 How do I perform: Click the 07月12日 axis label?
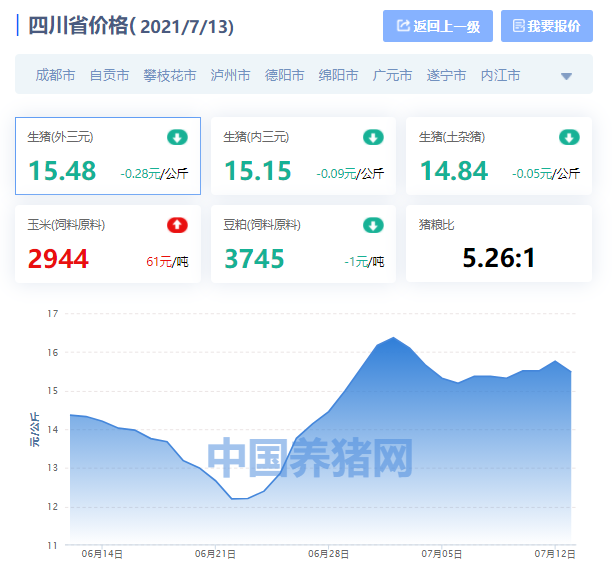click(555, 554)
